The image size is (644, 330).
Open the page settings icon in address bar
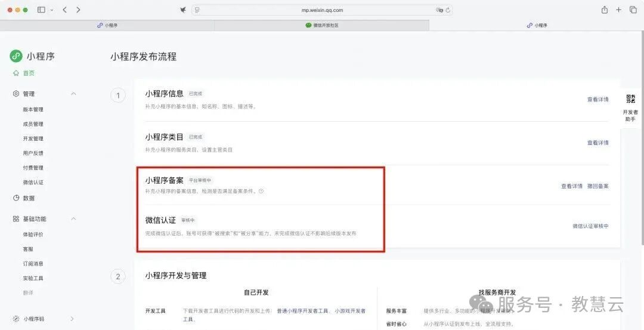(197, 10)
